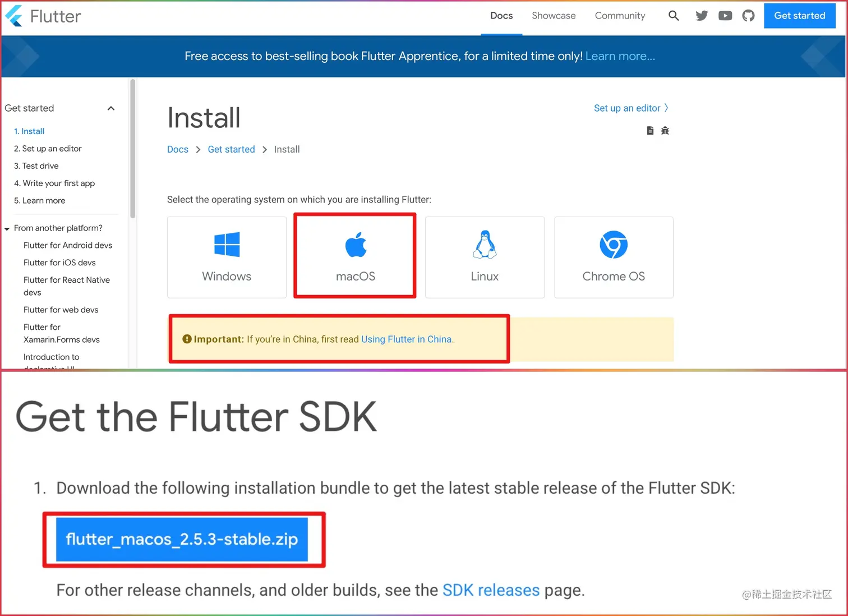Select the Windows operating system card
The height and width of the screenshot is (616, 848).
tap(227, 257)
